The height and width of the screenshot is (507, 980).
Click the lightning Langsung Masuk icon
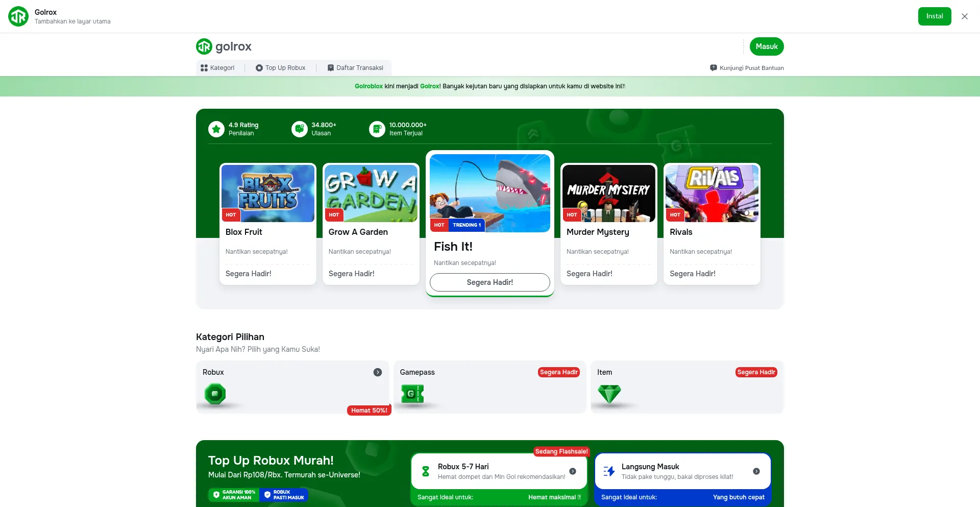click(609, 471)
